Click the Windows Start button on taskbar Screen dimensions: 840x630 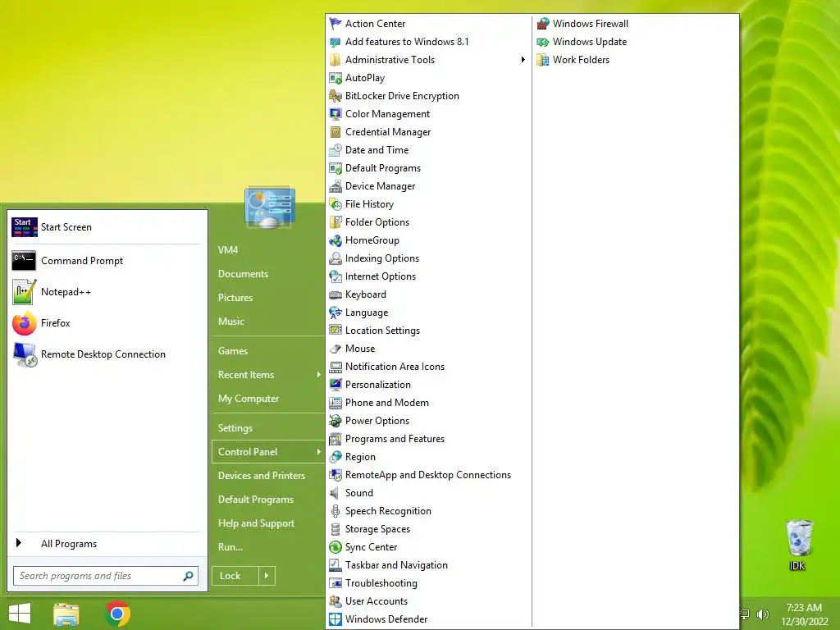[x=20, y=614]
